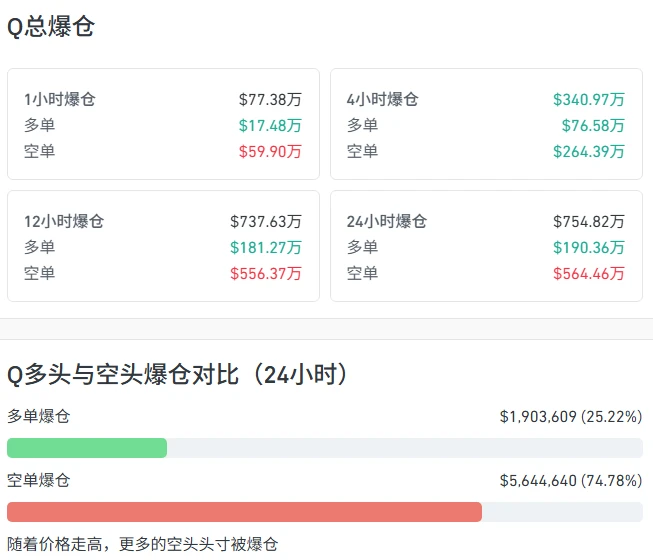Image resolution: width=653 pixels, height=560 pixels.
Task: Click 12-hour long liquidation $181.27万
Action: [x=266, y=248]
